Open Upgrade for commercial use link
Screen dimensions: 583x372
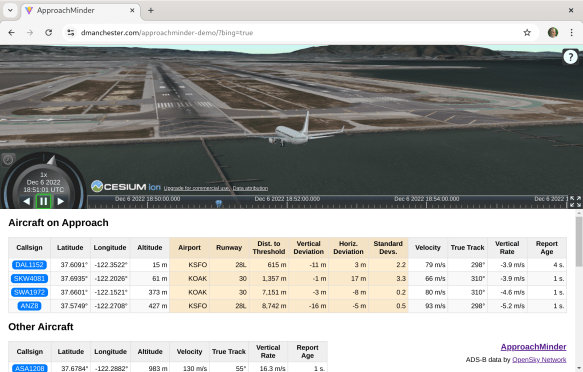pyautogui.click(x=197, y=188)
